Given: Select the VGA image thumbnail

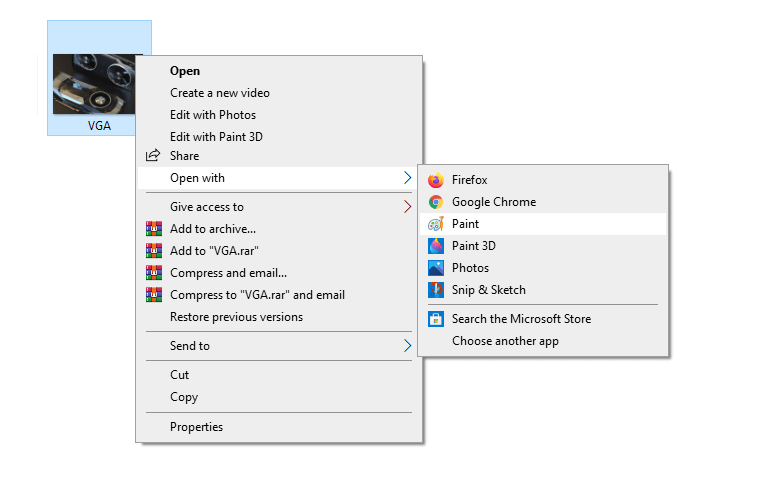Looking at the screenshot, I should pyautogui.click(x=94, y=84).
